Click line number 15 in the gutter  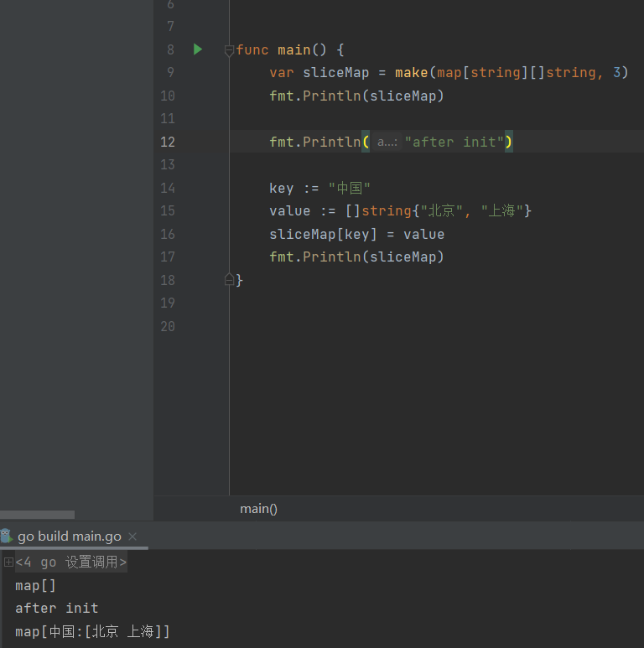tap(168, 210)
